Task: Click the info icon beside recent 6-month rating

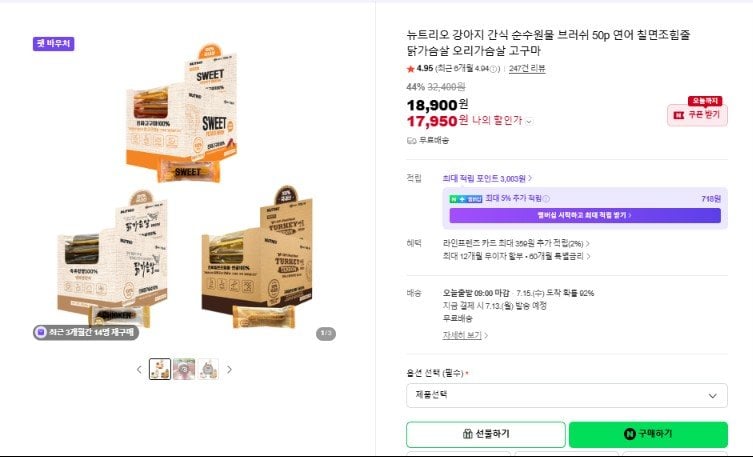Action: [x=493, y=69]
